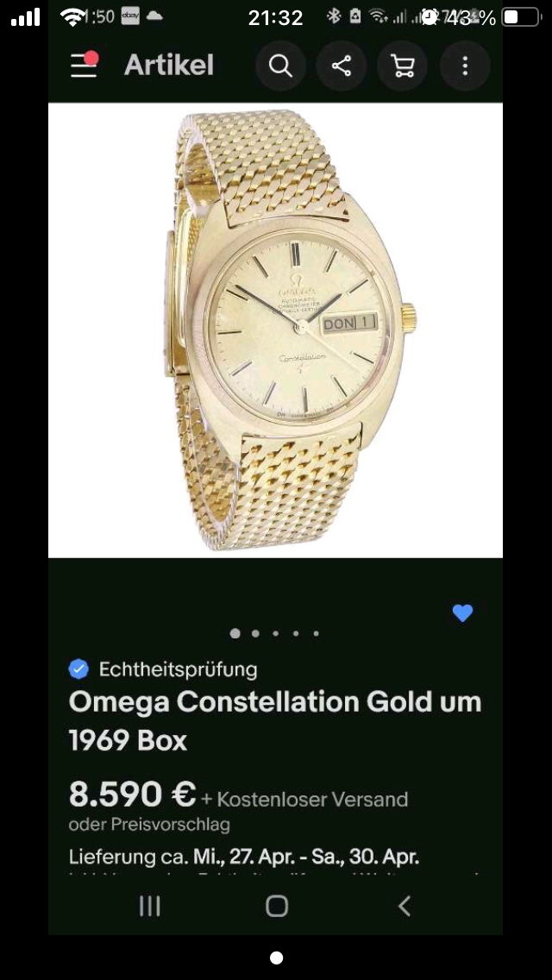
Task: Open the gold Omega watch photo
Action: coord(276,330)
